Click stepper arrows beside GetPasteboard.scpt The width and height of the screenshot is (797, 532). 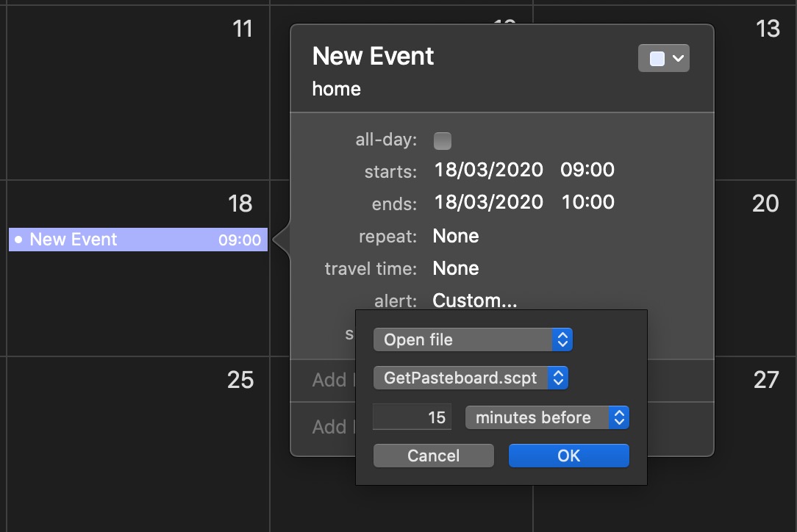tap(558, 378)
